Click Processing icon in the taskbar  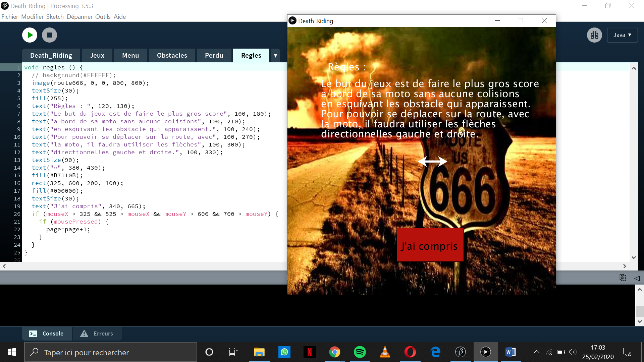pos(460,352)
